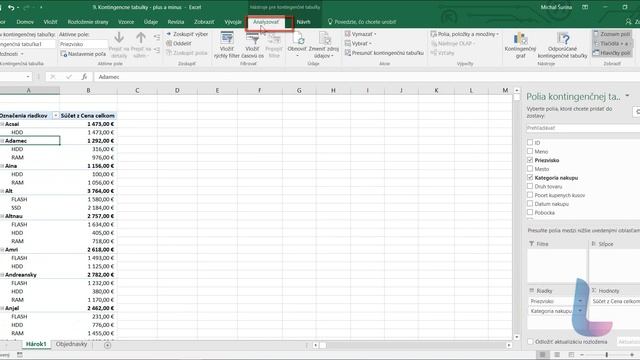Screen dimensions: 640x360
Task: Click the drill down arrow 'Prejsť na detaily'
Action: pyautogui.click(x=119, y=44)
